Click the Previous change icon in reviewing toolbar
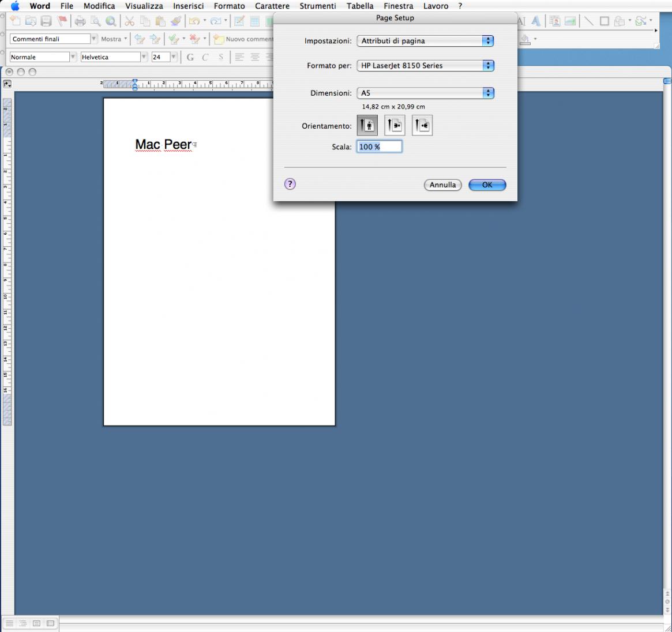 (140, 39)
